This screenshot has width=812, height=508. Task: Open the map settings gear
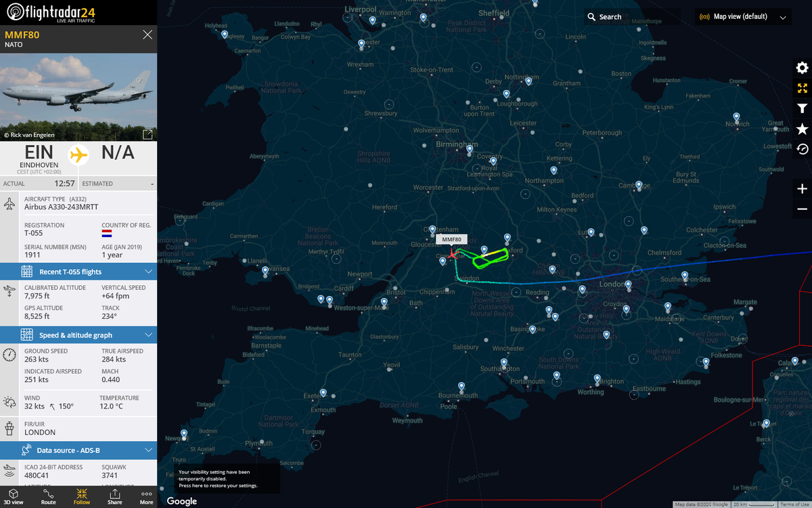tap(803, 68)
